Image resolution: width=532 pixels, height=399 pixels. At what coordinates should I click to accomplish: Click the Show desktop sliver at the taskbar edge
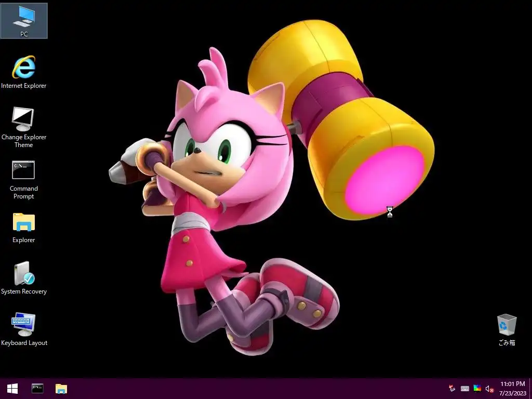tap(530, 389)
